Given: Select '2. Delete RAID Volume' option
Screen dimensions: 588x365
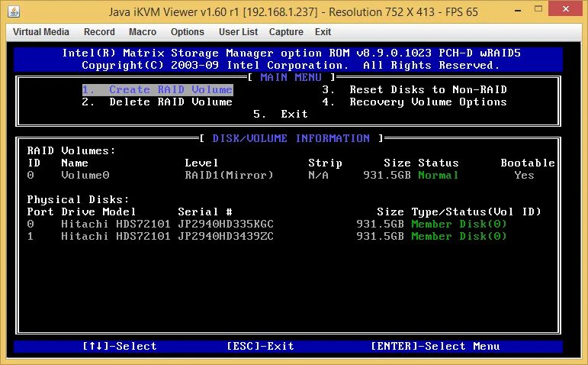Looking at the screenshot, I should pyautogui.click(x=157, y=102).
